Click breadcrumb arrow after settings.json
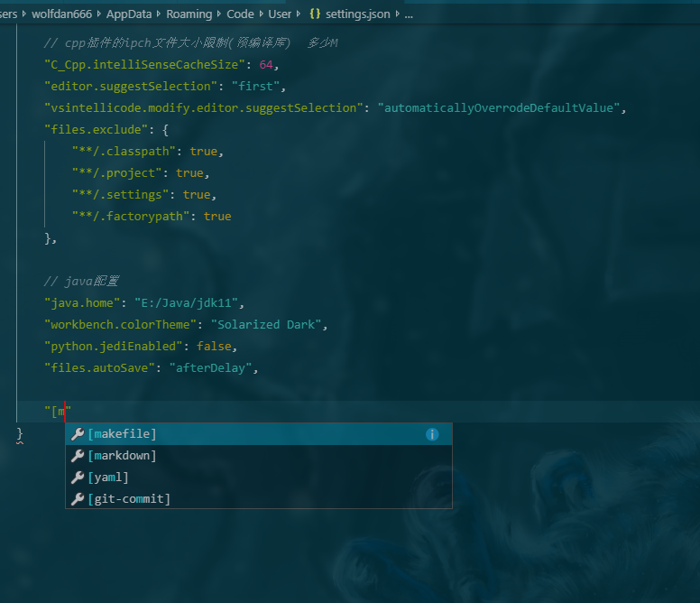 coord(397,14)
